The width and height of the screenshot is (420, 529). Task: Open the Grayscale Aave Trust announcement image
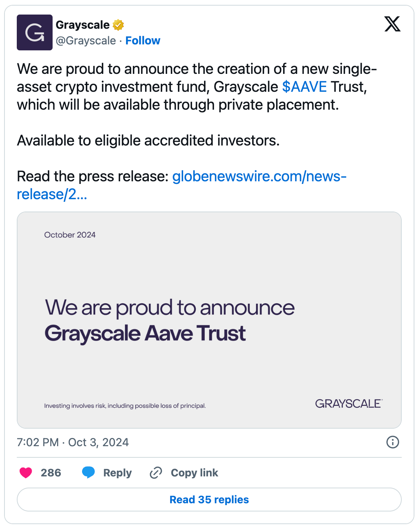[x=209, y=320]
